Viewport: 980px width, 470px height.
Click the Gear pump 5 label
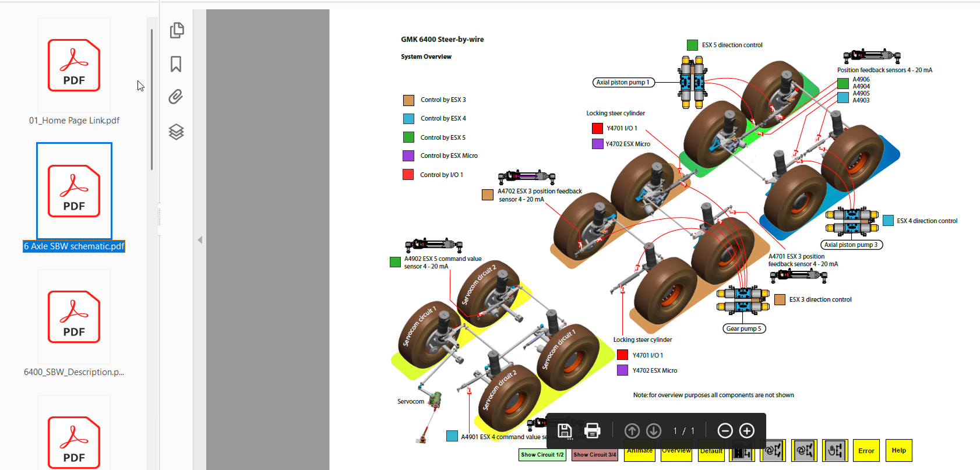[744, 329]
